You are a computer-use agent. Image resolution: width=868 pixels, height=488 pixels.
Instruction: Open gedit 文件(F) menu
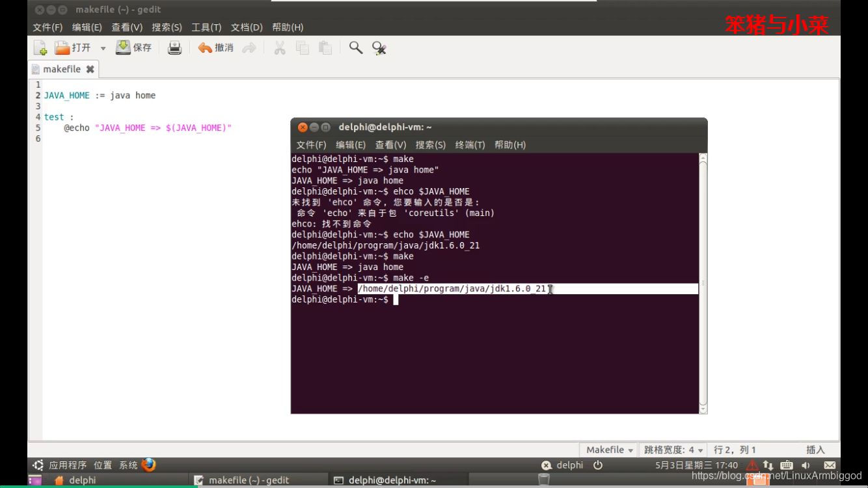pyautogui.click(x=47, y=27)
